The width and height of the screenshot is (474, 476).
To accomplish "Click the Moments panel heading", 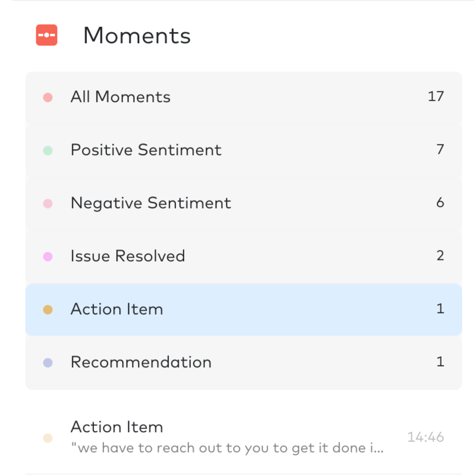I will tap(137, 36).
